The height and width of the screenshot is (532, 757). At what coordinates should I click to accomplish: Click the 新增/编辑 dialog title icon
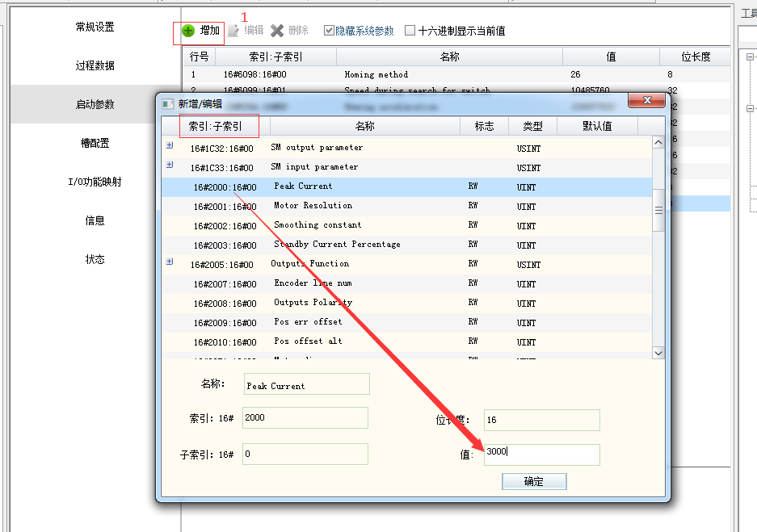click(x=167, y=104)
